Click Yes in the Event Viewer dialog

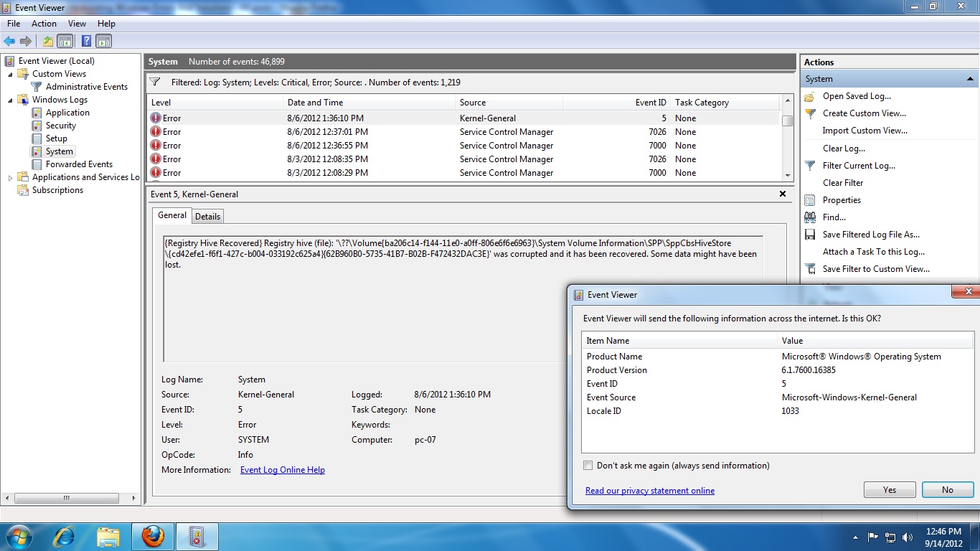click(x=890, y=490)
